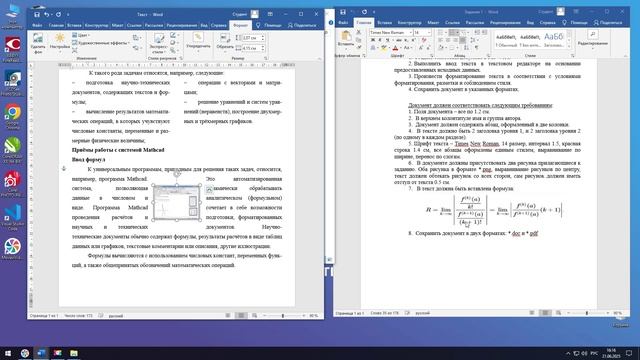Image resolution: width=640 pixels, height=360 pixels.
Task: Adjust zoom slider in left Word status bar
Action: pyautogui.click(x=283, y=316)
